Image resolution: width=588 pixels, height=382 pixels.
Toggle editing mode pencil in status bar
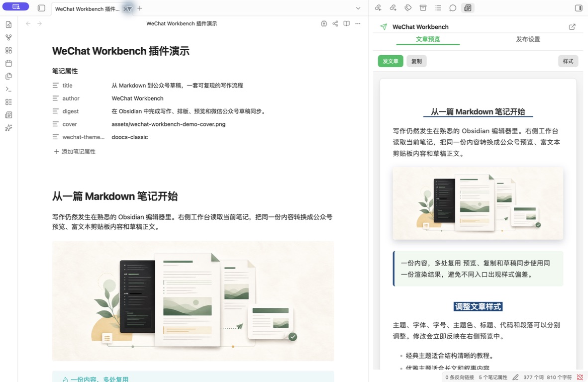pyautogui.click(x=516, y=377)
